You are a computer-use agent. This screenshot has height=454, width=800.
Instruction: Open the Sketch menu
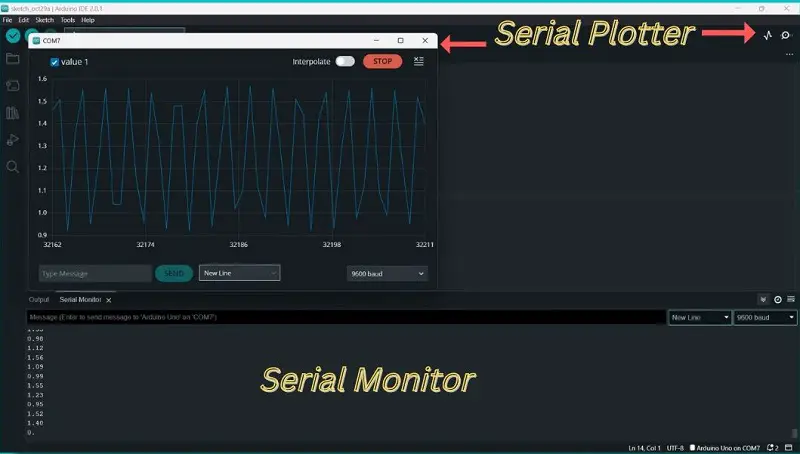44,20
